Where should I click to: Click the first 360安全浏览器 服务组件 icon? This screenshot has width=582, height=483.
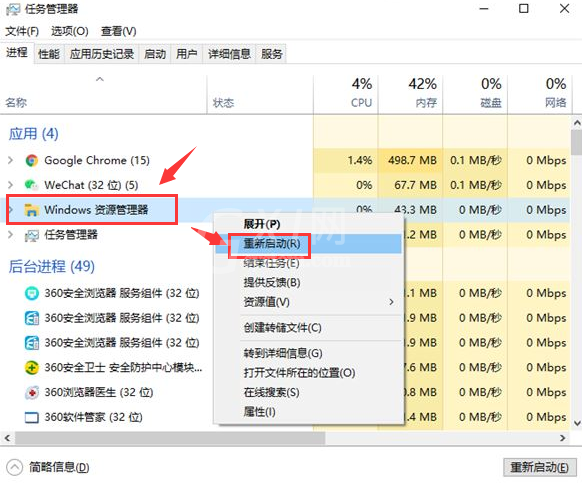(32, 293)
